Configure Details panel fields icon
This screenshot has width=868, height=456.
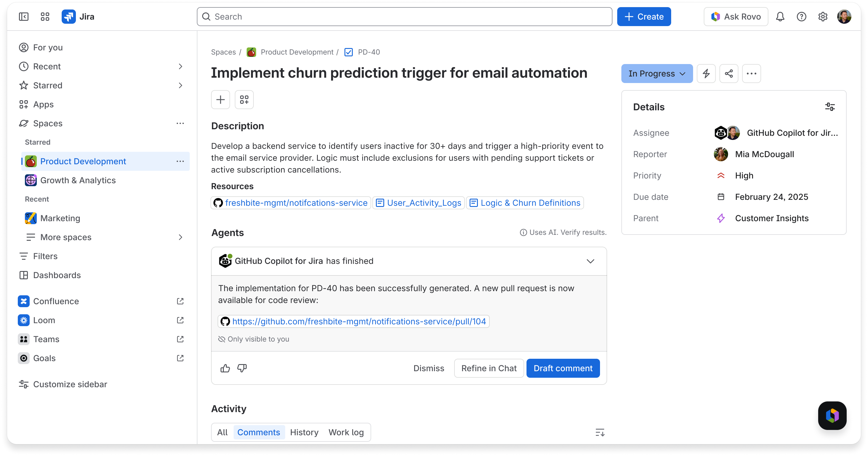(829, 107)
